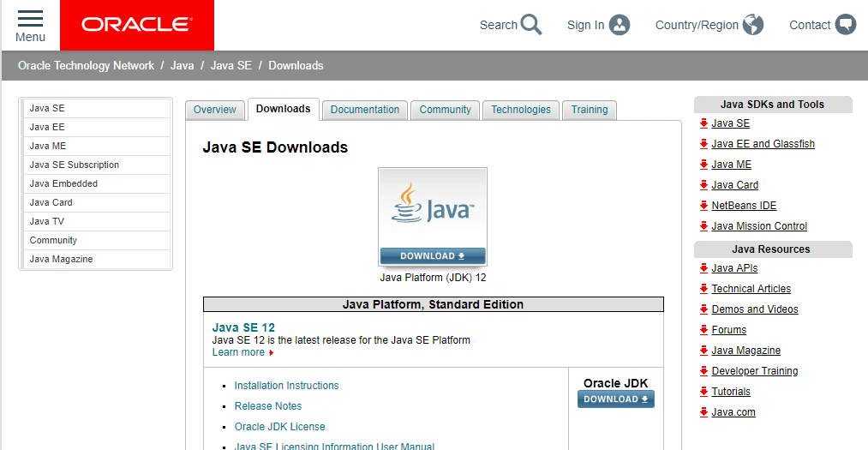Switch to the Overview tab
The width and height of the screenshot is (868, 450).
pos(215,110)
